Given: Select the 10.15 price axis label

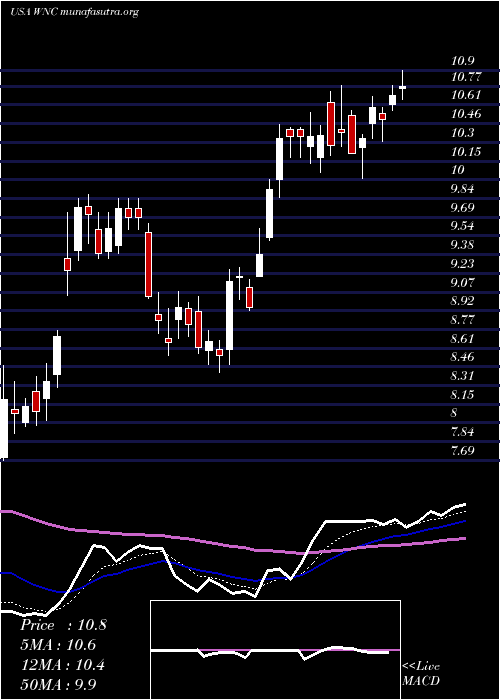Looking at the screenshot, I should coord(466,152).
